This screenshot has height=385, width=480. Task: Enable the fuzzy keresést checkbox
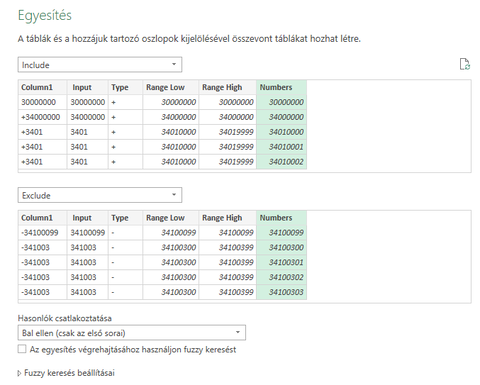pos(22,349)
